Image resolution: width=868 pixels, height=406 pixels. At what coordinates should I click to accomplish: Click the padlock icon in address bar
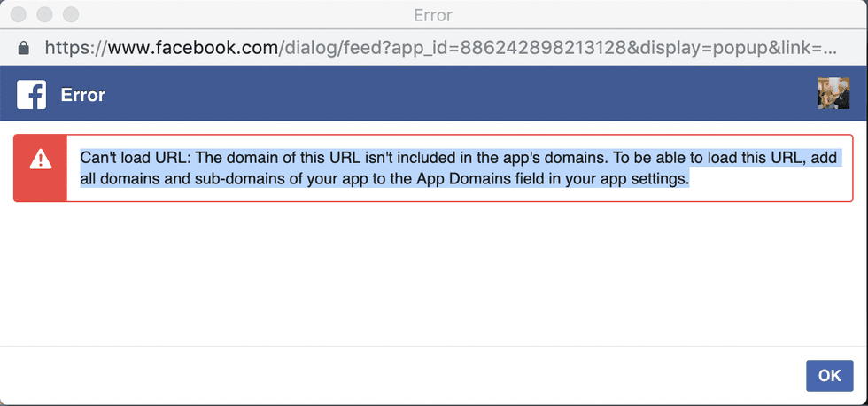click(23, 46)
